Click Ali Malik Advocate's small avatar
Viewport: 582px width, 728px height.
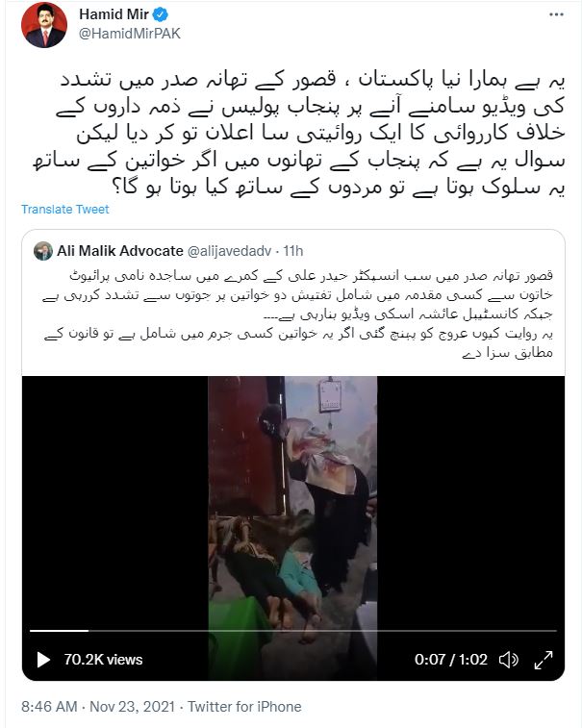click(x=42, y=251)
